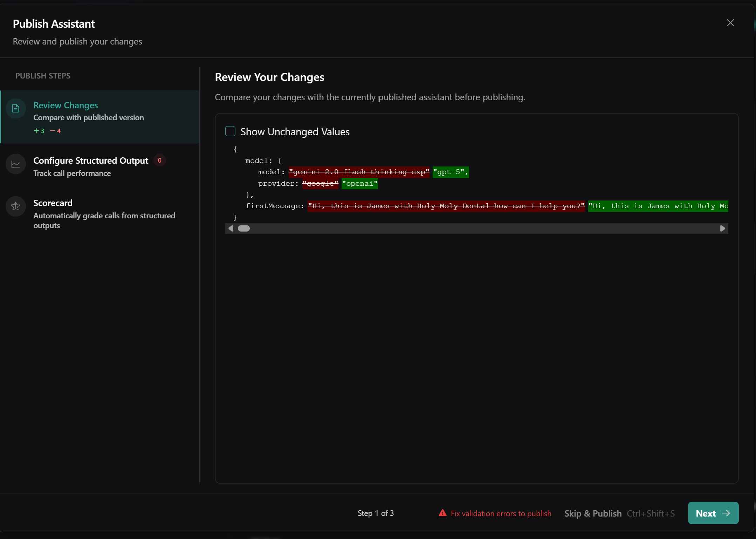Enable the Show Unchanged Values checkbox
The image size is (756, 539).
click(230, 131)
